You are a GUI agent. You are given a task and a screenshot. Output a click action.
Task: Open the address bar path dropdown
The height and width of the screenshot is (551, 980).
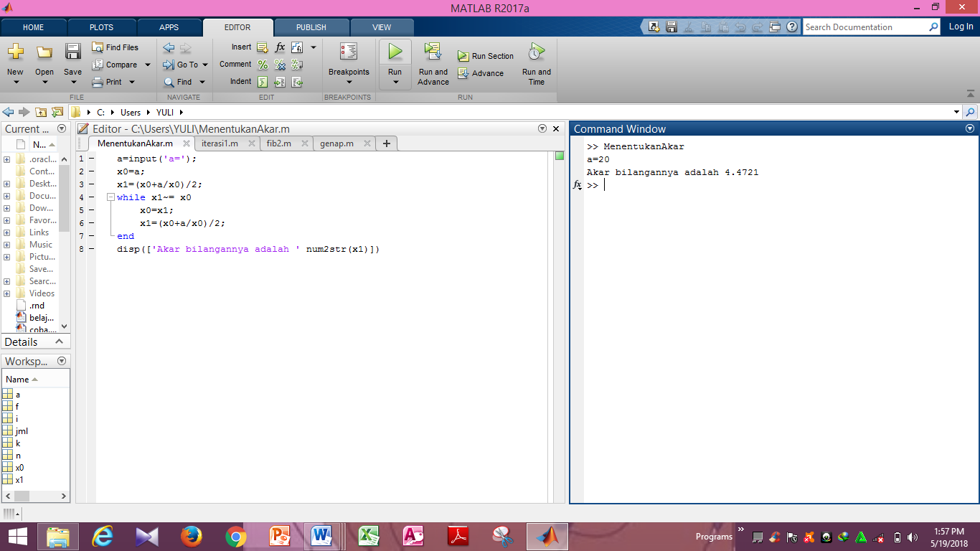click(956, 112)
